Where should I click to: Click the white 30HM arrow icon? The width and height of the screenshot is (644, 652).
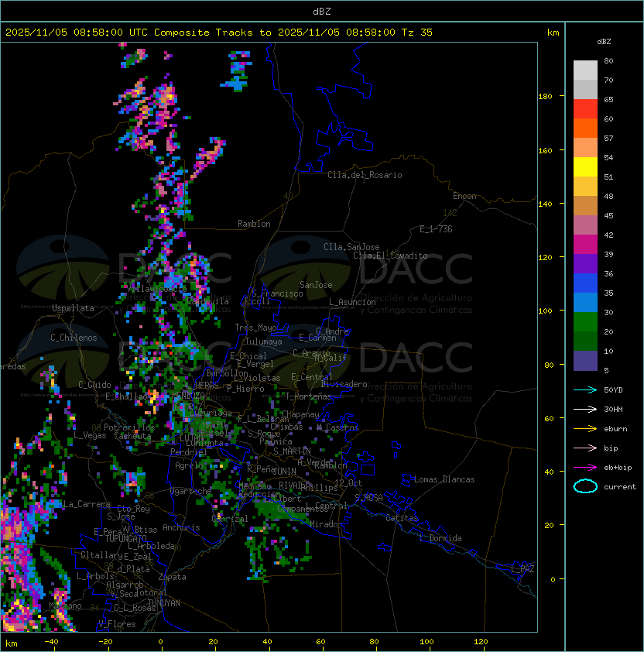pos(585,409)
